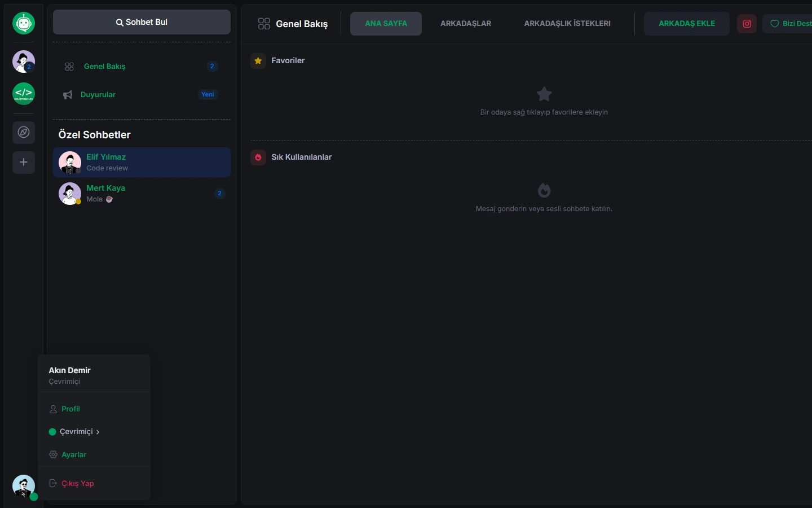Click ARKADAŞ EKLE button
The height and width of the screenshot is (508, 812).
687,24
